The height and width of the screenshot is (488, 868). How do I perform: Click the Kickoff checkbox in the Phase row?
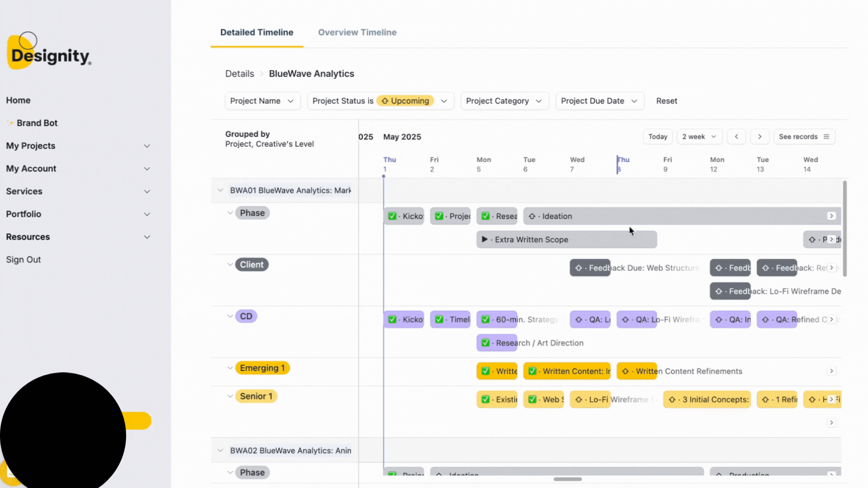tap(392, 216)
